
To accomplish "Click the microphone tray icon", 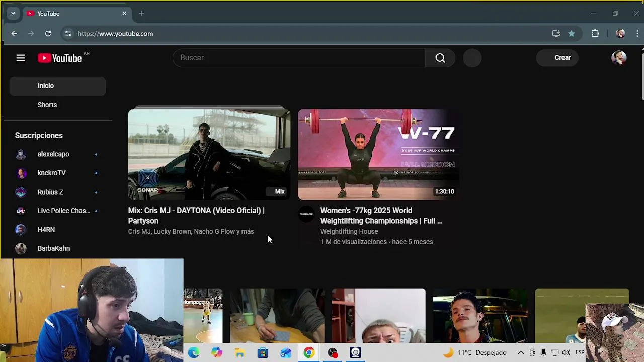I will 543,353.
